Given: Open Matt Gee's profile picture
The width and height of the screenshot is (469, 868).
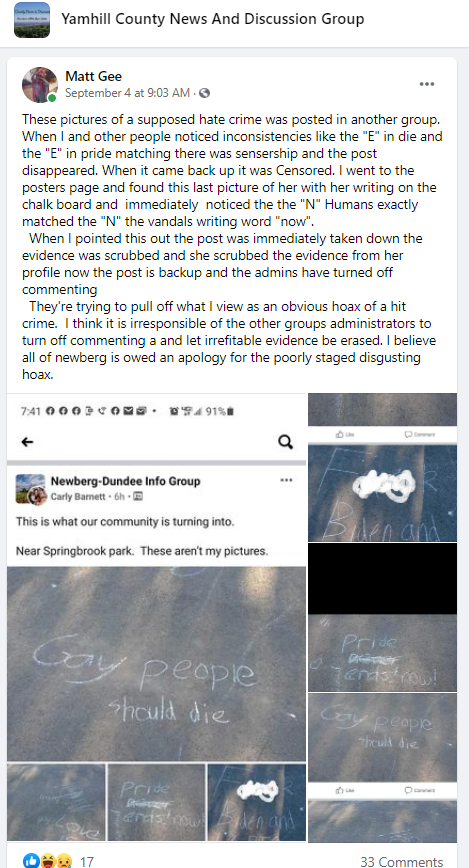Looking at the screenshot, I should pyautogui.click(x=40, y=85).
